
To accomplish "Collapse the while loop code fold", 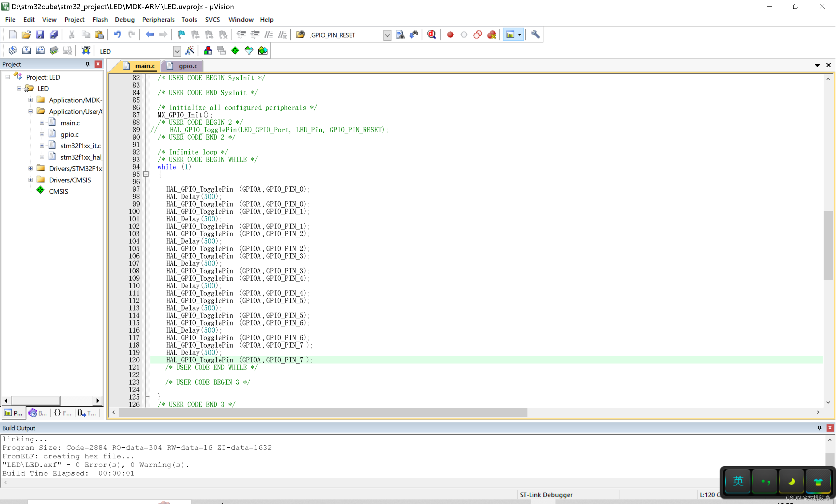I will pyautogui.click(x=146, y=174).
